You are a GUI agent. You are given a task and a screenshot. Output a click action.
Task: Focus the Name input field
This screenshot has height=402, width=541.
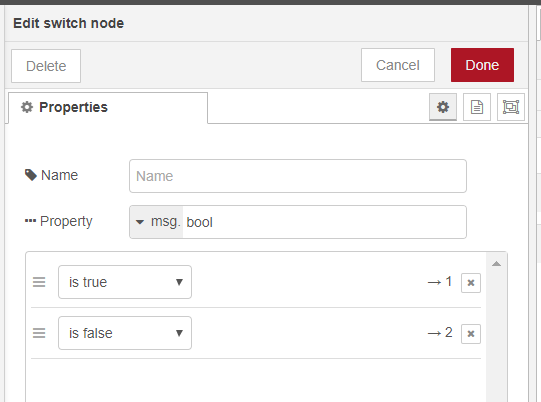298,176
